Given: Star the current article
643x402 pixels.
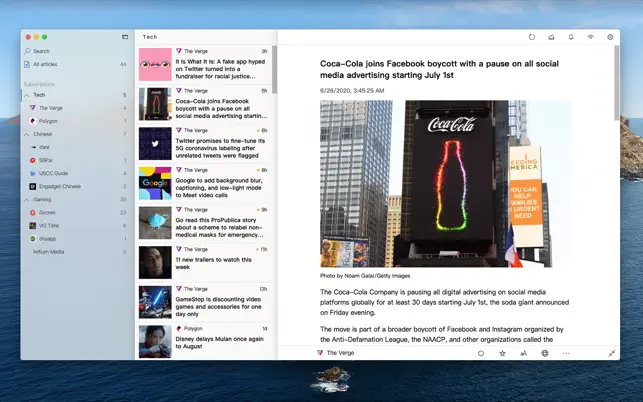Looking at the screenshot, I should 502,353.
